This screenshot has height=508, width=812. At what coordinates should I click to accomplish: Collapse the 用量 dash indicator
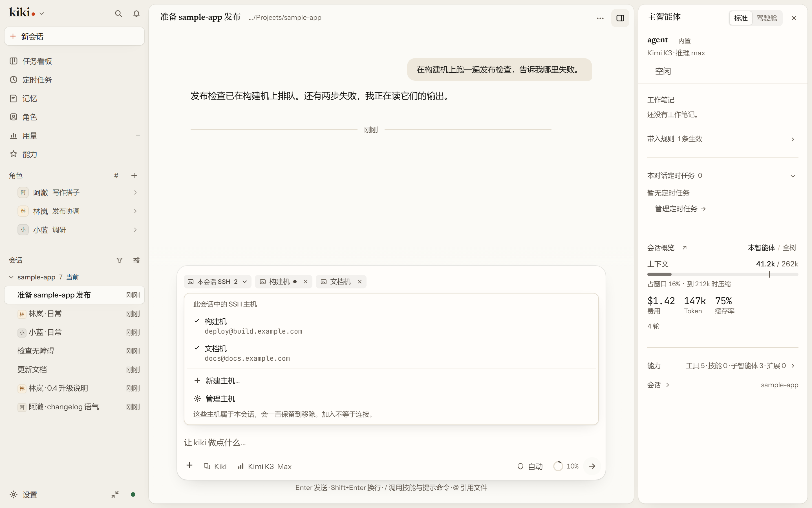click(x=138, y=135)
